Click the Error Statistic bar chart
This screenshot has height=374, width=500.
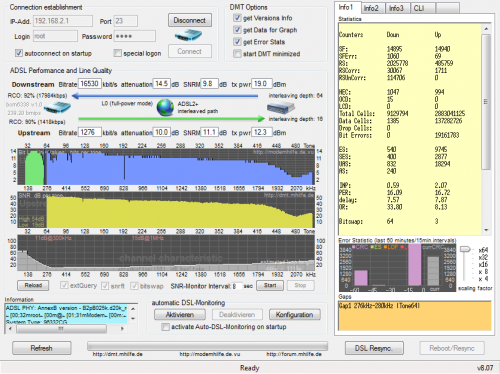tap(397, 267)
